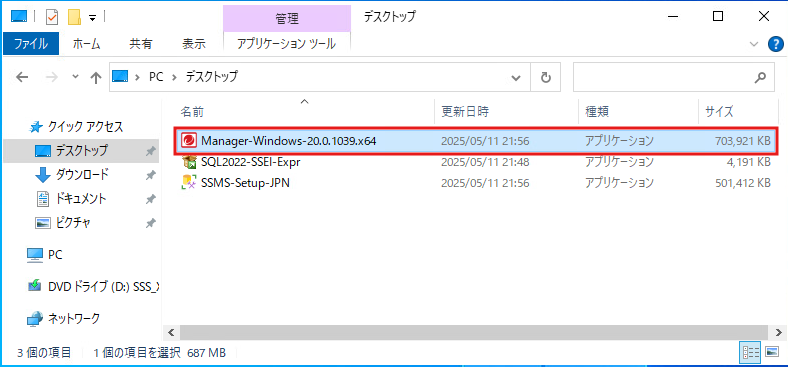
Task: Click デスクトップ in the address breadcrumb
Action: (212, 77)
